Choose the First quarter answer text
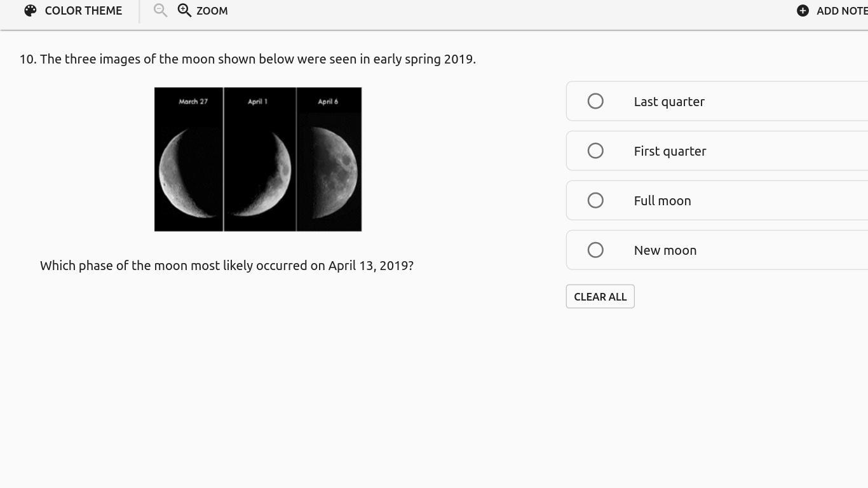The height and width of the screenshot is (488, 868). click(x=670, y=151)
